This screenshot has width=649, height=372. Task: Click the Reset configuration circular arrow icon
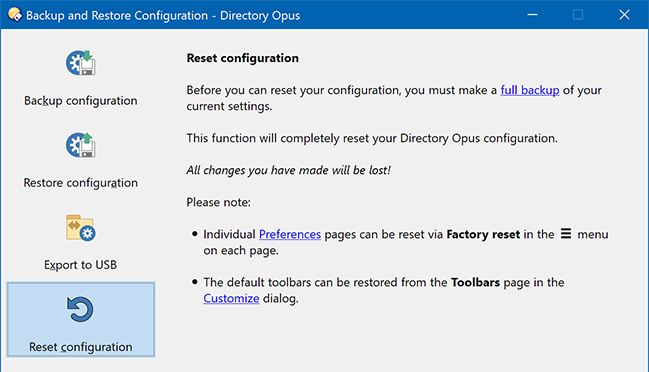click(80, 309)
